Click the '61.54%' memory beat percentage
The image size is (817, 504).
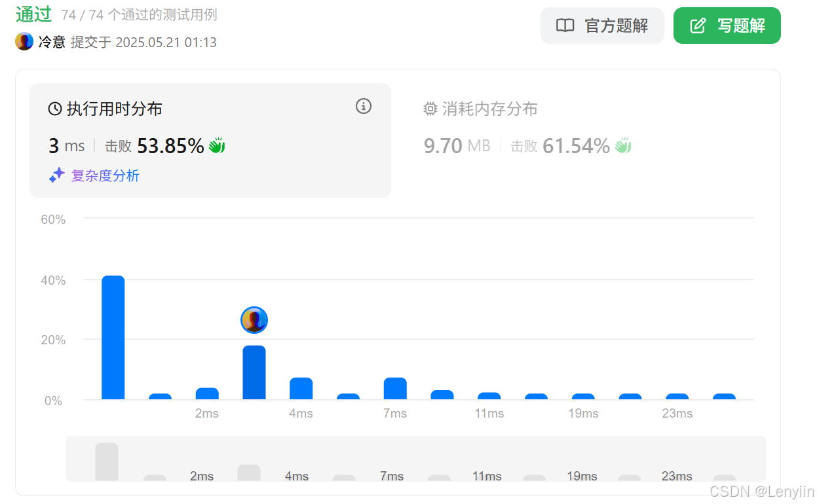point(577,145)
